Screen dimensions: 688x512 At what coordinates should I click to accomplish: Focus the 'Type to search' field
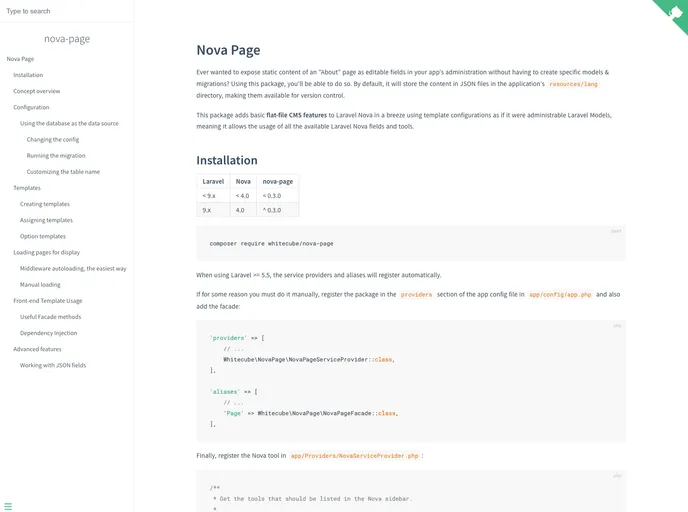click(67, 11)
